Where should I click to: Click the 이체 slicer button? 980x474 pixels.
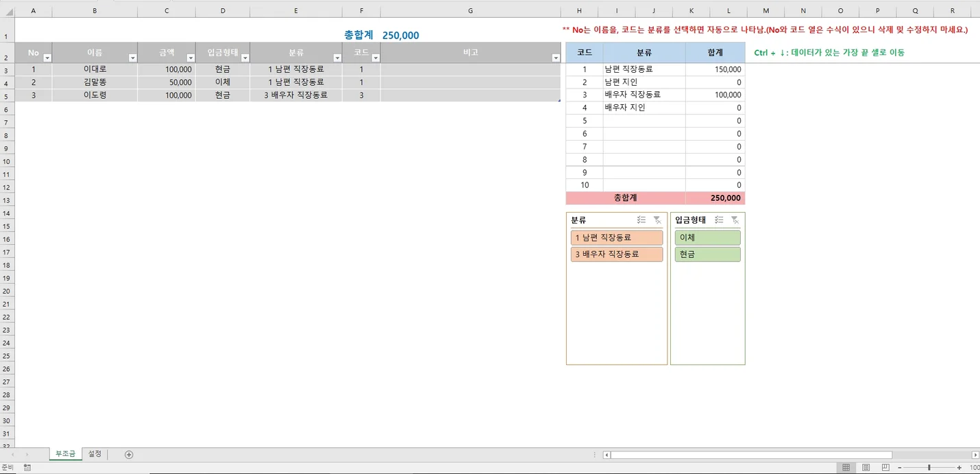pos(707,238)
